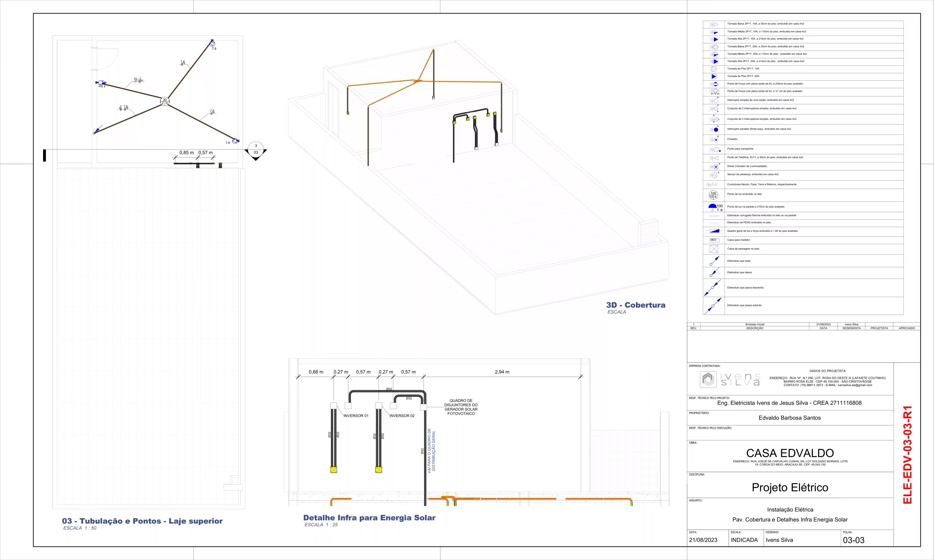
Task: Click the Ivens Silva company logo
Action: click(x=730, y=379)
